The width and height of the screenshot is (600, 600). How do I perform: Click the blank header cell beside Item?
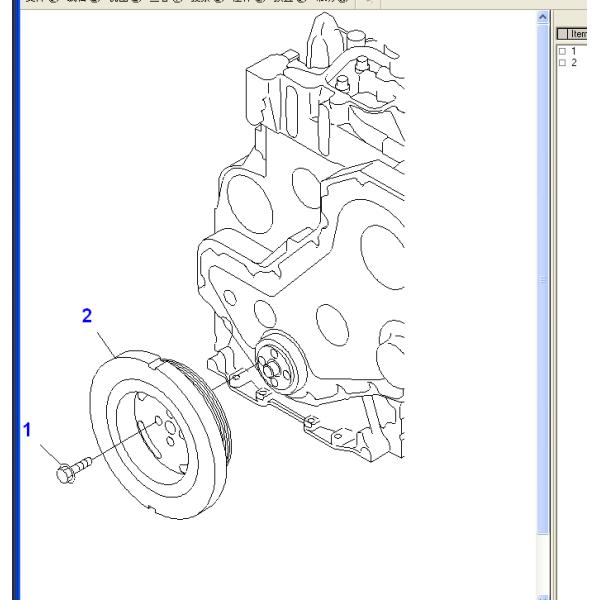tap(562, 35)
